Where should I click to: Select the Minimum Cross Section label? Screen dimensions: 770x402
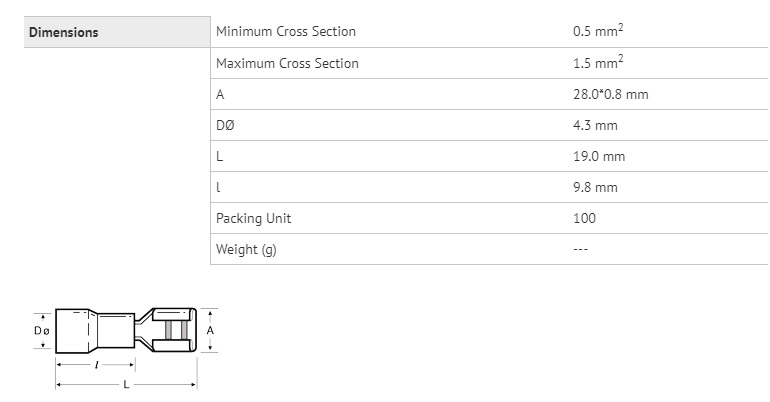point(286,31)
